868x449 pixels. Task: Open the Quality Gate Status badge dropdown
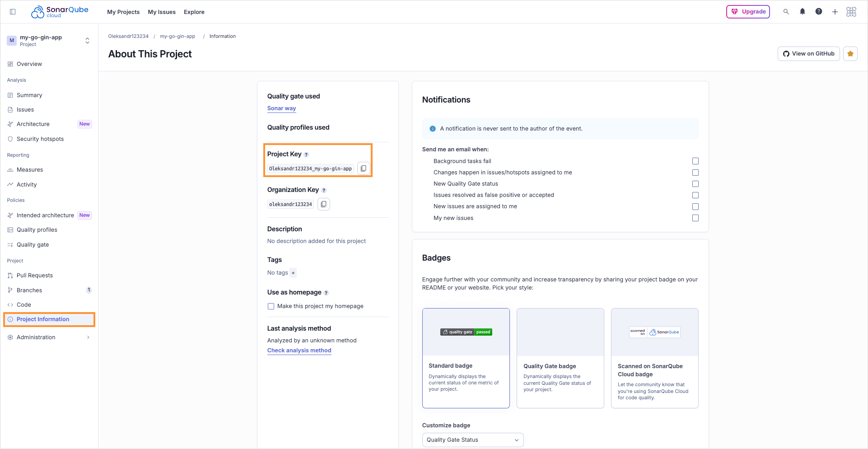[x=472, y=440]
